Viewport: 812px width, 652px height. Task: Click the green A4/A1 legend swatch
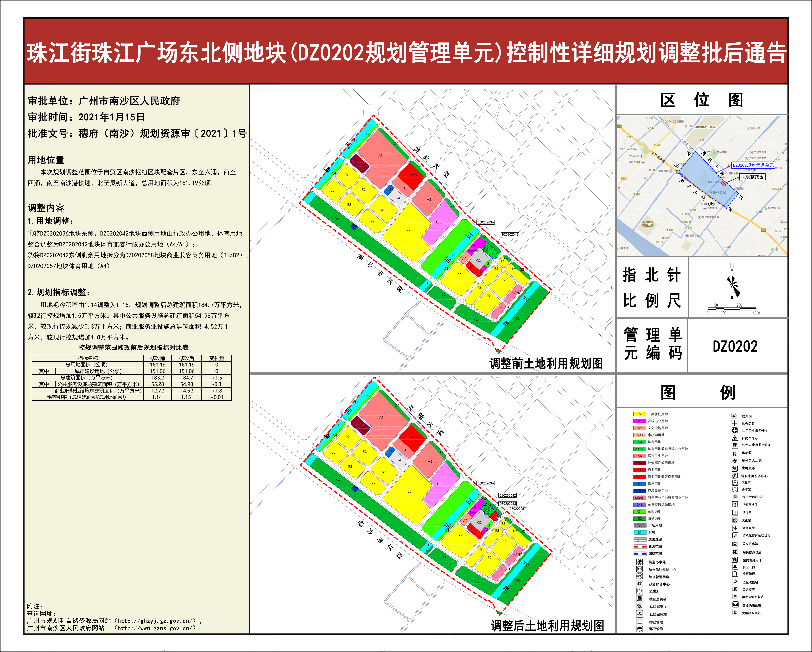(x=640, y=449)
